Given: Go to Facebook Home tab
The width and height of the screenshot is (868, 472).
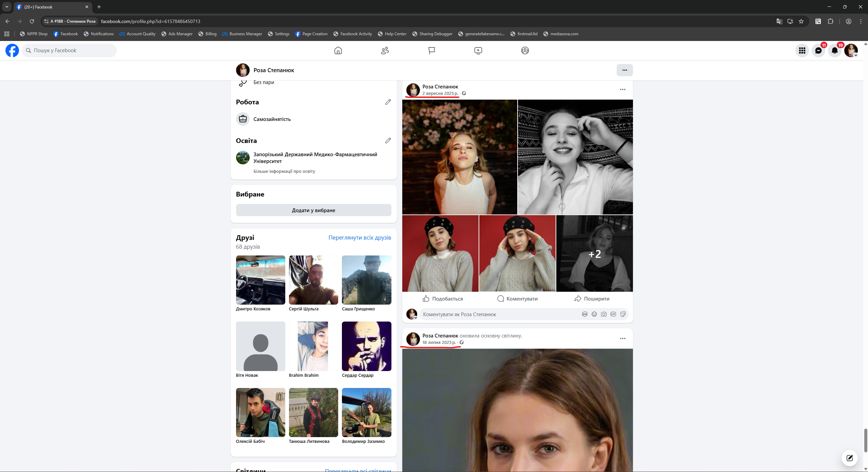Looking at the screenshot, I should (x=338, y=50).
